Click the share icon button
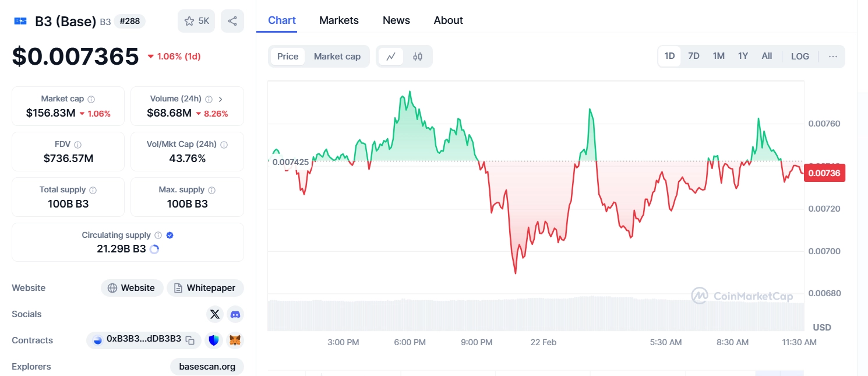The image size is (868, 376). click(x=232, y=21)
